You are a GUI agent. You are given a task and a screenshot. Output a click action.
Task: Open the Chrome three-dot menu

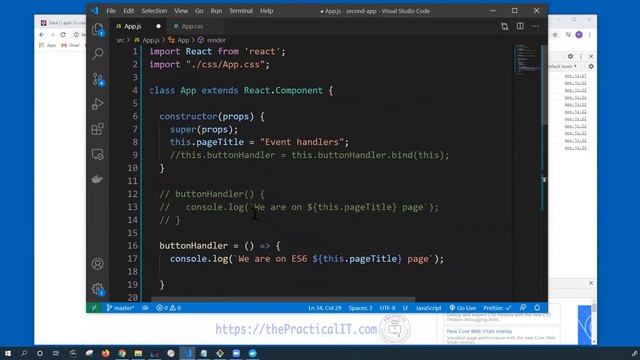(x=590, y=35)
